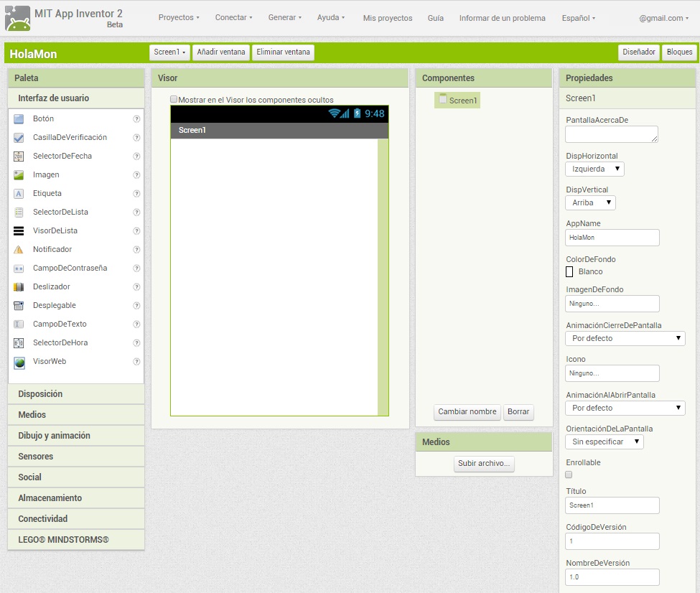Viewport: 700px width, 593px height.
Task: Open help for Notificador
Action: tap(136, 250)
